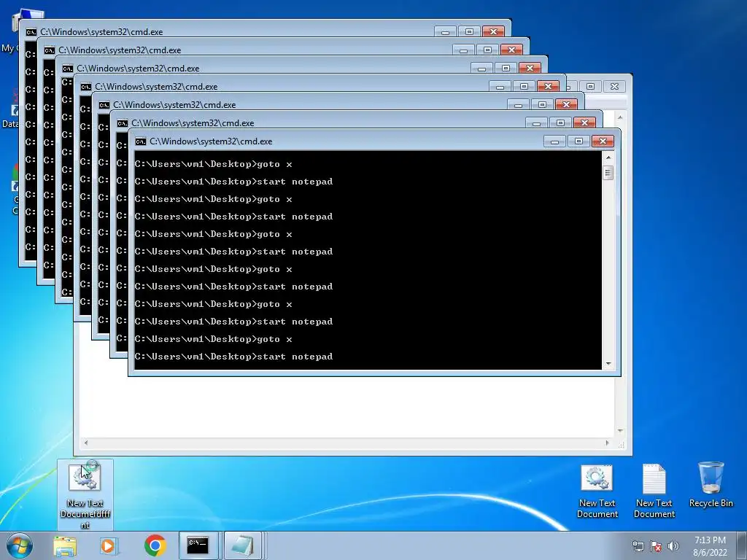Click the up arrow of the frontmost cmd scrollbar

tap(608, 157)
